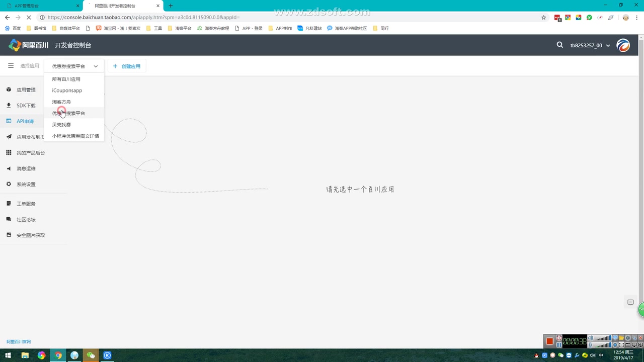Screen dimensions: 644x362
Task: Click the paper-plane icon for 应用发布
Action: pos(9,137)
